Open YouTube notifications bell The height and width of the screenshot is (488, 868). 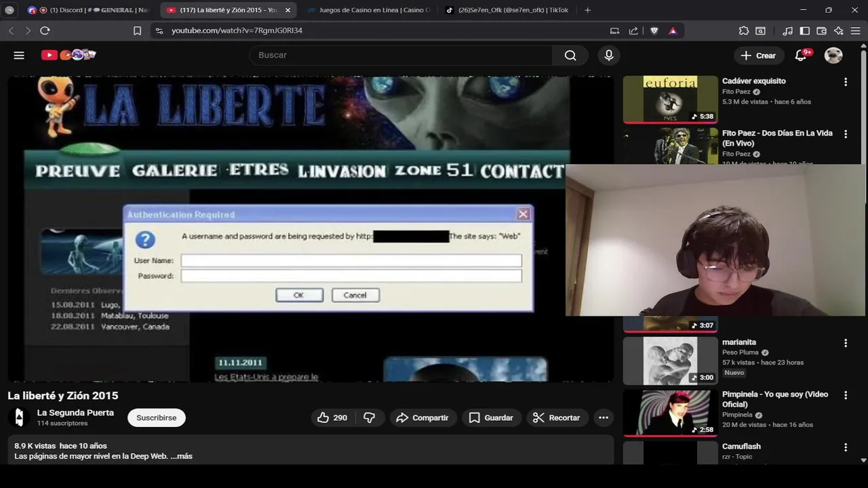click(x=801, y=56)
